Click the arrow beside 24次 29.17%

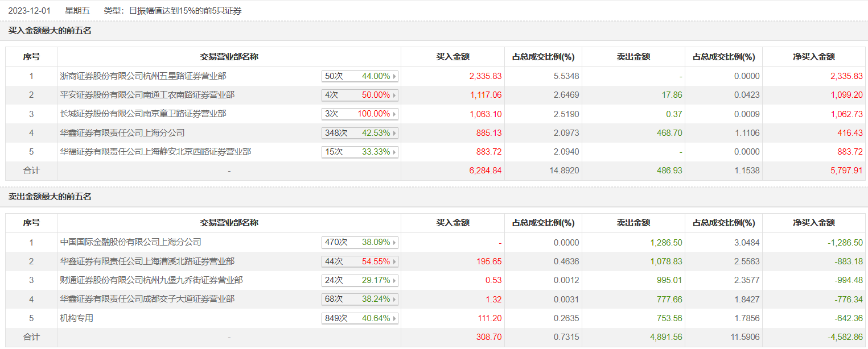coord(394,281)
